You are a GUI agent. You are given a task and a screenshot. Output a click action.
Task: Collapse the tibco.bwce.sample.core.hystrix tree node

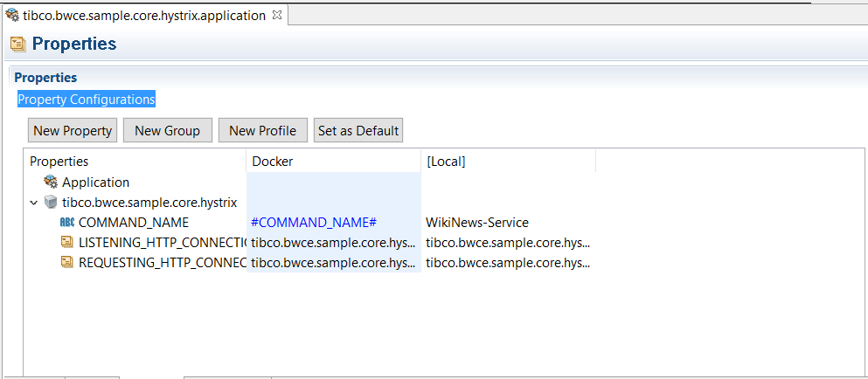(x=34, y=203)
